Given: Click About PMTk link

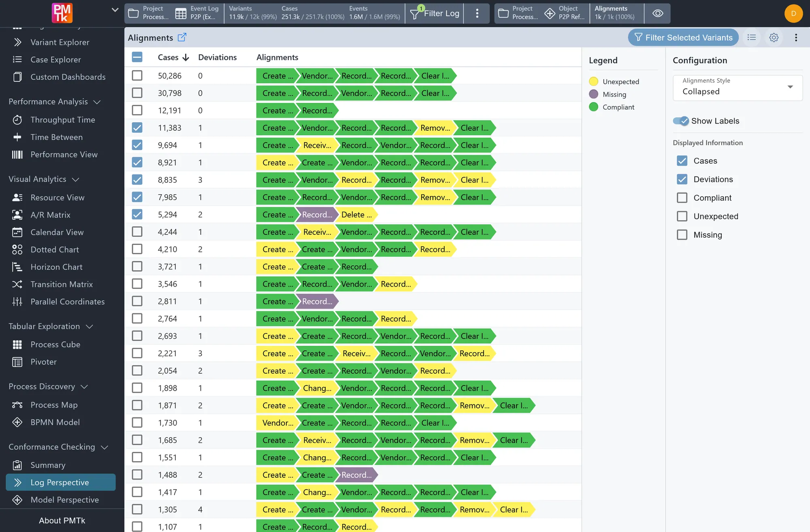Looking at the screenshot, I should (x=62, y=520).
